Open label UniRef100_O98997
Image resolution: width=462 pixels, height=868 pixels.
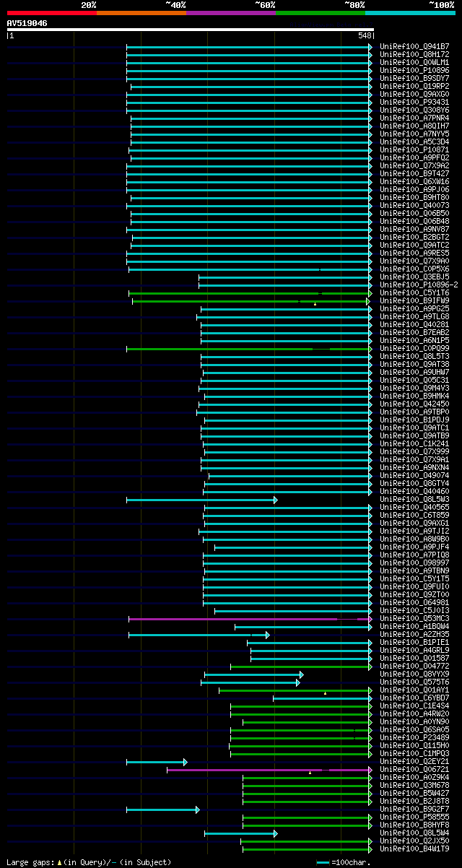pyautogui.click(x=414, y=563)
